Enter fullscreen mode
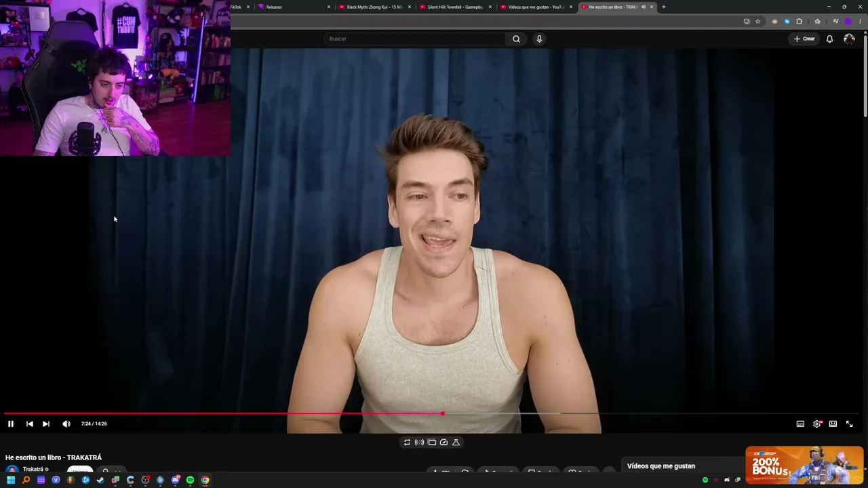 pyautogui.click(x=849, y=424)
